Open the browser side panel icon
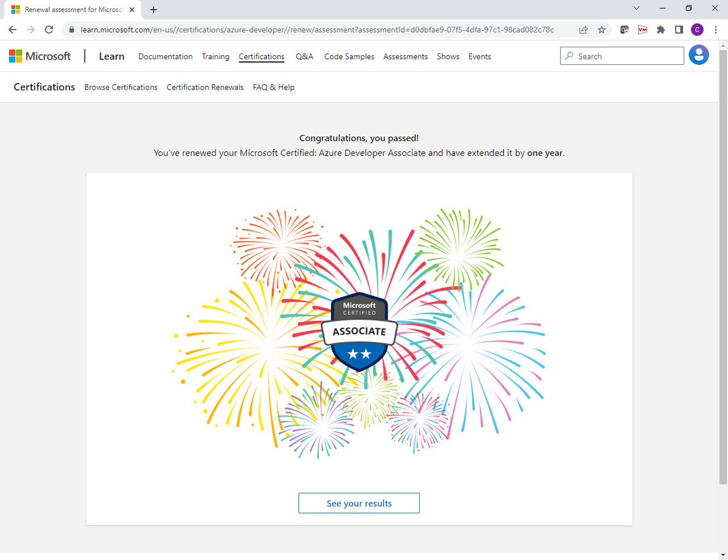The width and height of the screenshot is (728, 560). [x=679, y=29]
